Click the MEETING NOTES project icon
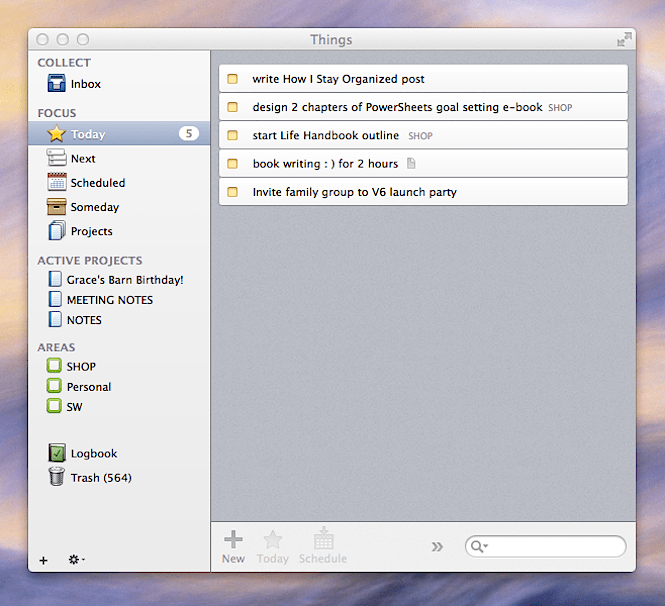Viewport: 665px width, 606px height. [x=55, y=299]
